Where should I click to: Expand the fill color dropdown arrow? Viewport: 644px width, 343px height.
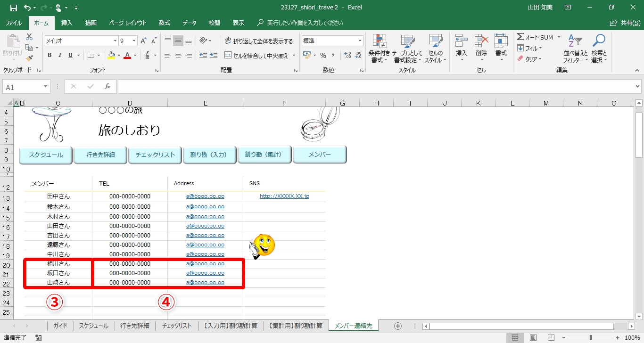(119, 55)
